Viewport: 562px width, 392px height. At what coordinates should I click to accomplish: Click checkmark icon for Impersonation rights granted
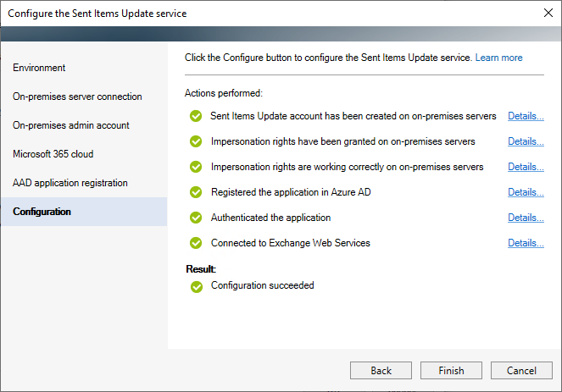196,141
